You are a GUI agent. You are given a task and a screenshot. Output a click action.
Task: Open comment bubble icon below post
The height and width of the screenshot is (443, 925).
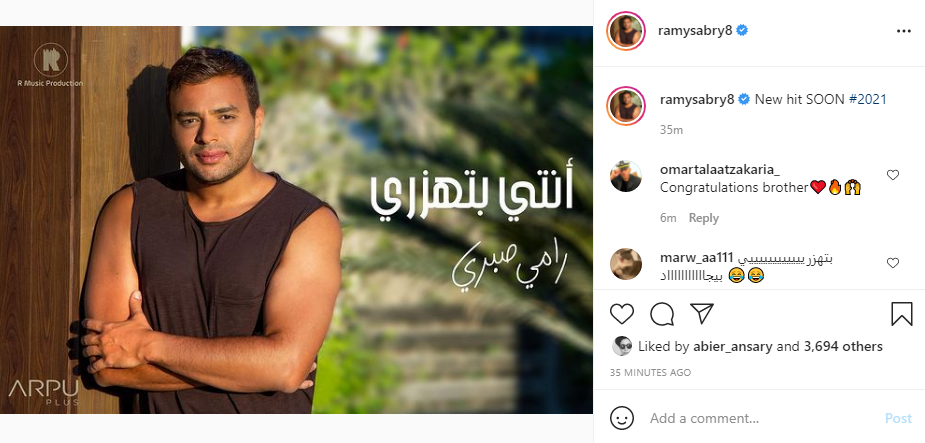pyautogui.click(x=662, y=314)
